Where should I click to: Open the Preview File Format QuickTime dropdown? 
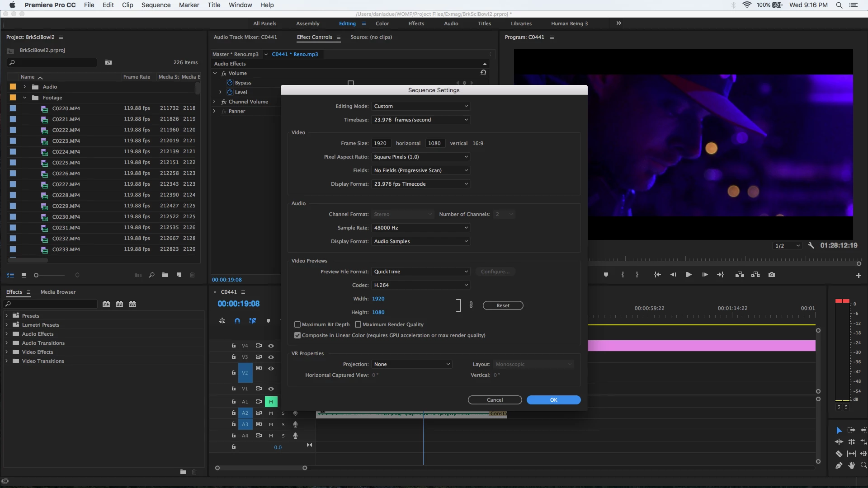(420, 272)
